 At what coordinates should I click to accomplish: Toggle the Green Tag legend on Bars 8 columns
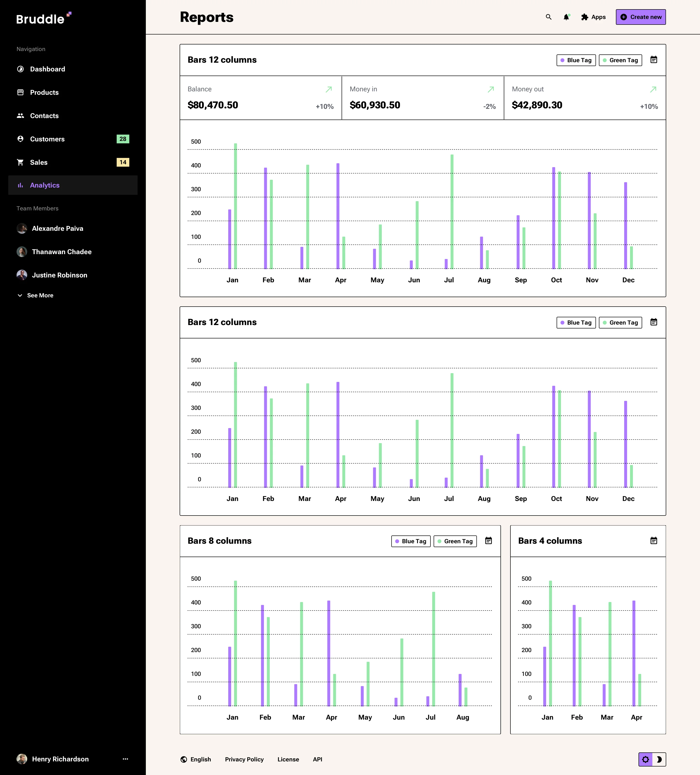tap(455, 541)
